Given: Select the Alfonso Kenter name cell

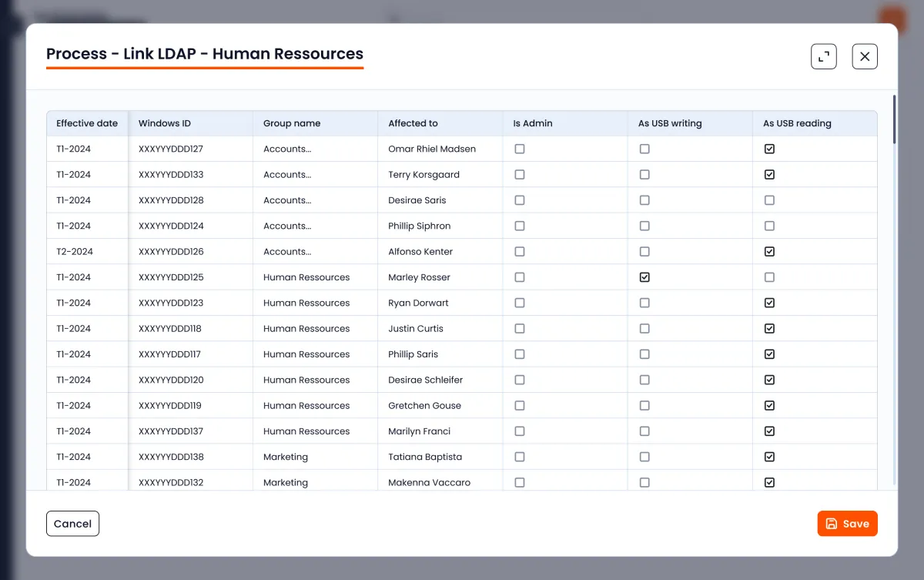Looking at the screenshot, I should [x=420, y=252].
